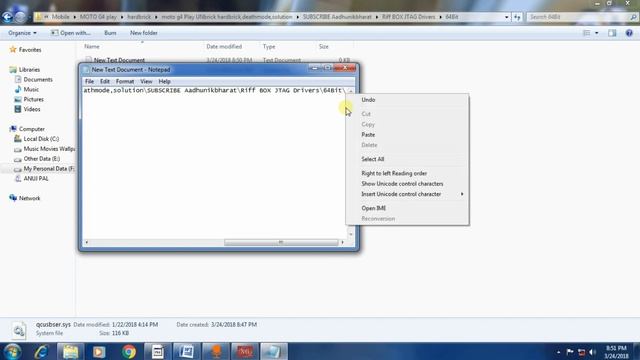640x360 pixels.
Task: Open Google Chrome from the taskbar
Action: tap(129, 351)
